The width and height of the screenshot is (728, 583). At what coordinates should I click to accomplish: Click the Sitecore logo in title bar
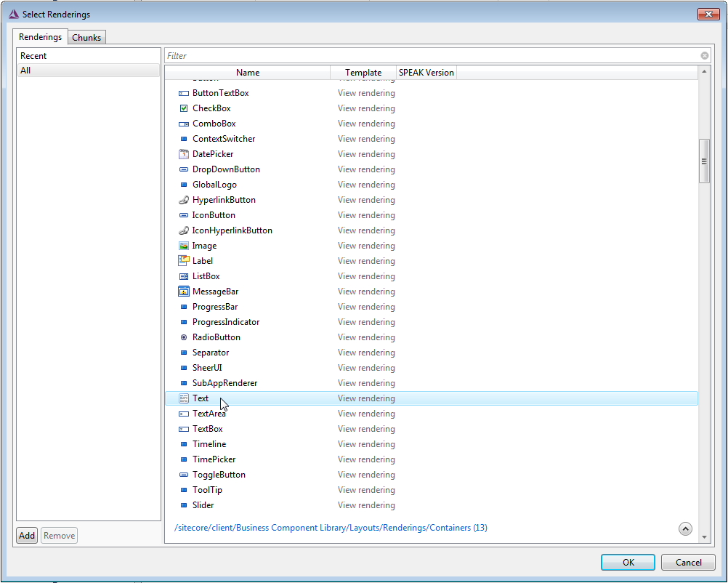(12, 13)
